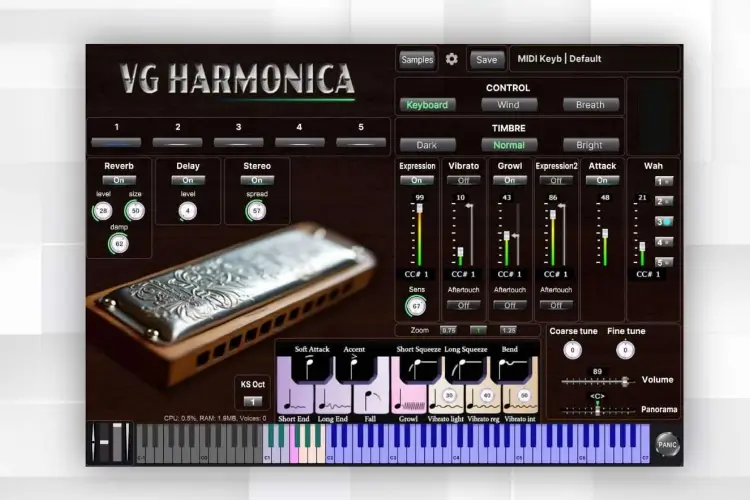Enable the Vibrato Off switch

[x=463, y=180]
